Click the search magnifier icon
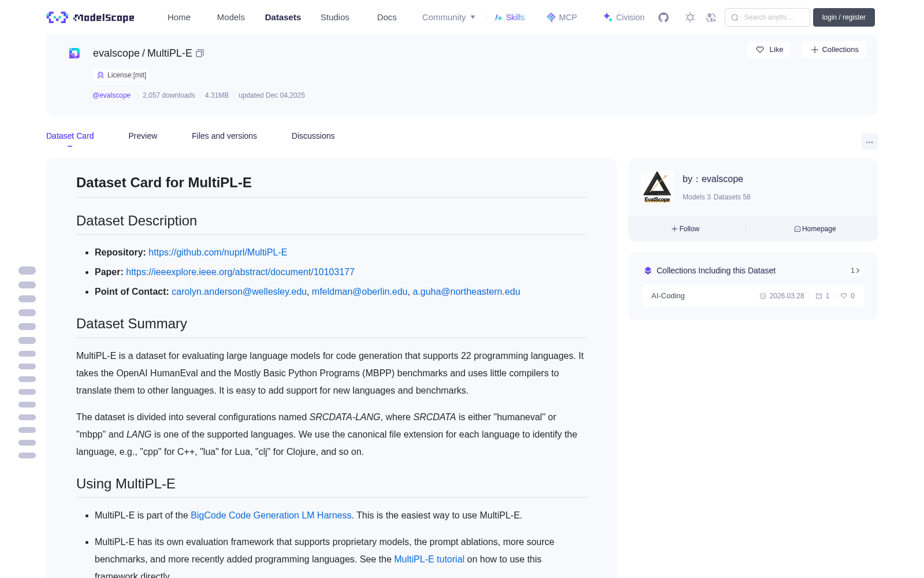The width and height of the screenshot is (924, 578). click(735, 17)
